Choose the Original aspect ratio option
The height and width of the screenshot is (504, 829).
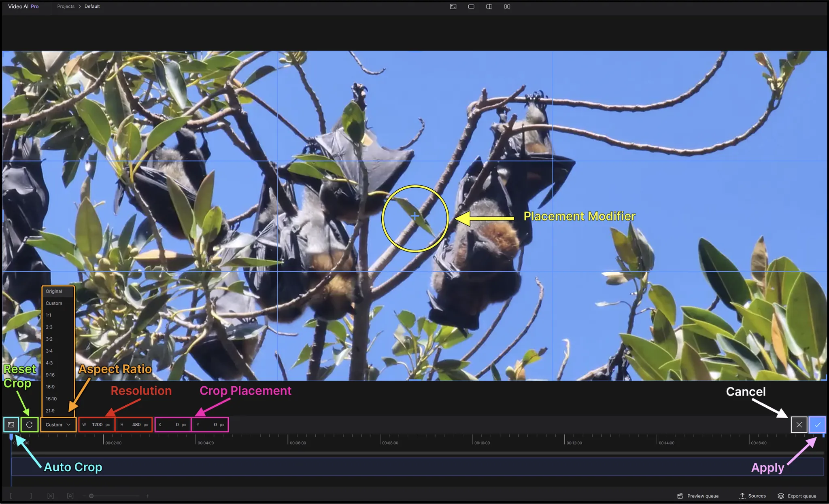tap(54, 291)
